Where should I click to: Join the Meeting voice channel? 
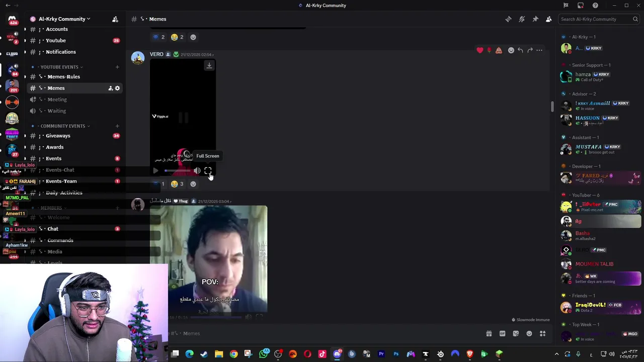click(x=74, y=100)
